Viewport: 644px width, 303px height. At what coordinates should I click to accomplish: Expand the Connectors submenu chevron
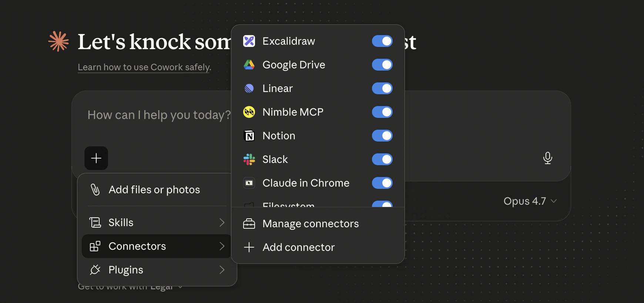click(222, 246)
